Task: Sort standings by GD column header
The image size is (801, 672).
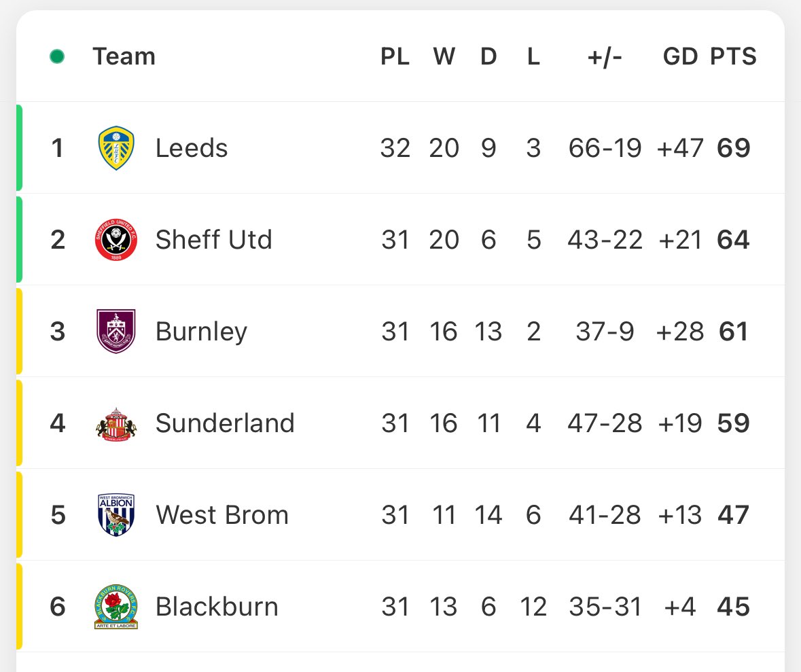Action: click(x=680, y=56)
